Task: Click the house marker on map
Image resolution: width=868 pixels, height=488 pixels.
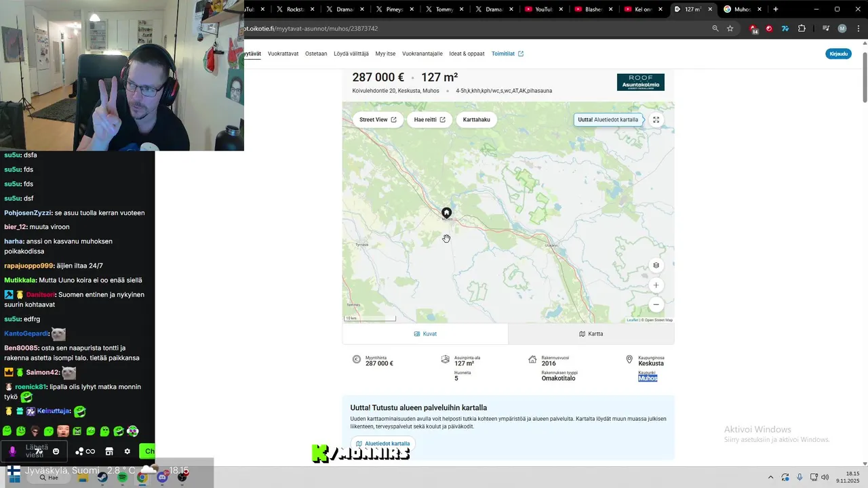Action: point(446,212)
